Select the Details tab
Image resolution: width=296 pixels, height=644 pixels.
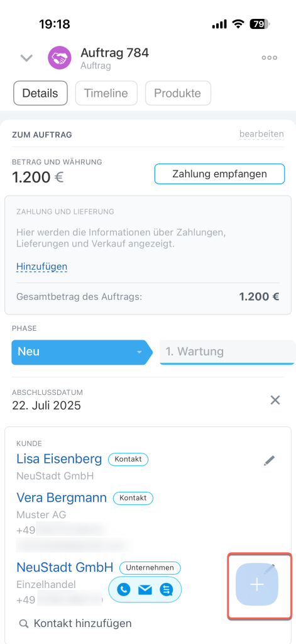coord(40,93)
